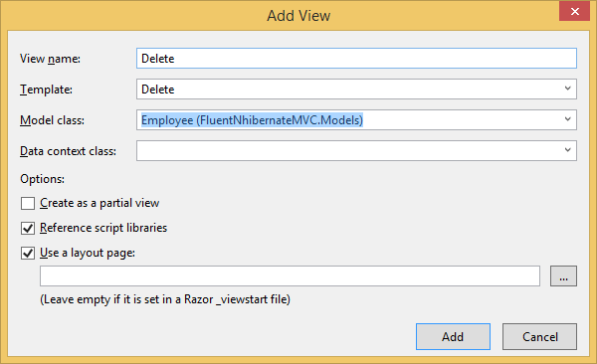Viewport: 597px width, 364px height.
Task: Click the Add View title bar
Action: pos(298,16)
